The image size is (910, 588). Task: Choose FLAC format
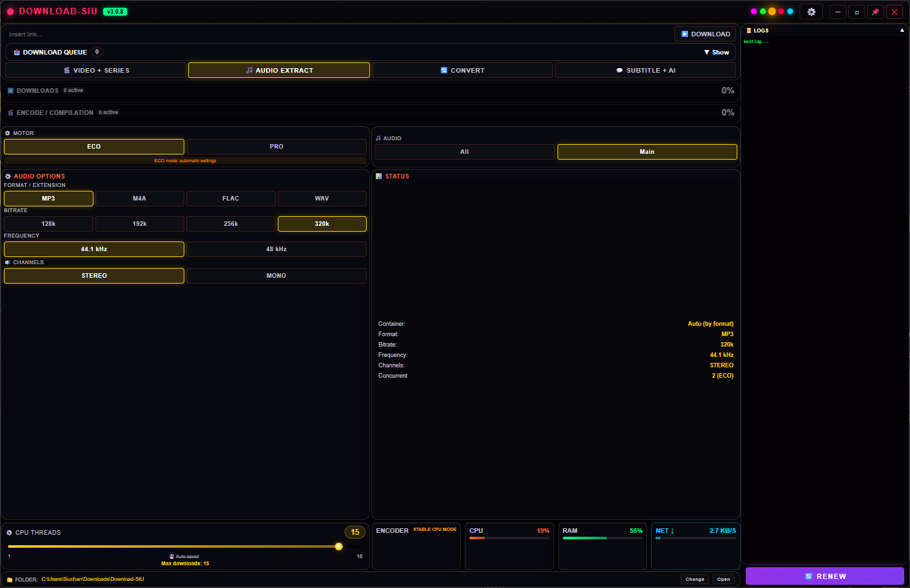point(231,199)
